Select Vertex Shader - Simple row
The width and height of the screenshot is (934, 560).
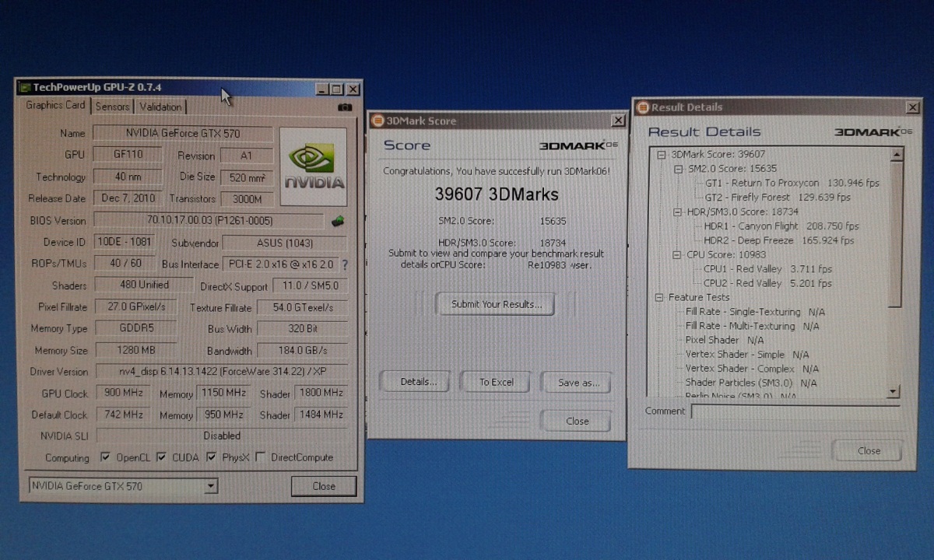click(x=746, y=354)
